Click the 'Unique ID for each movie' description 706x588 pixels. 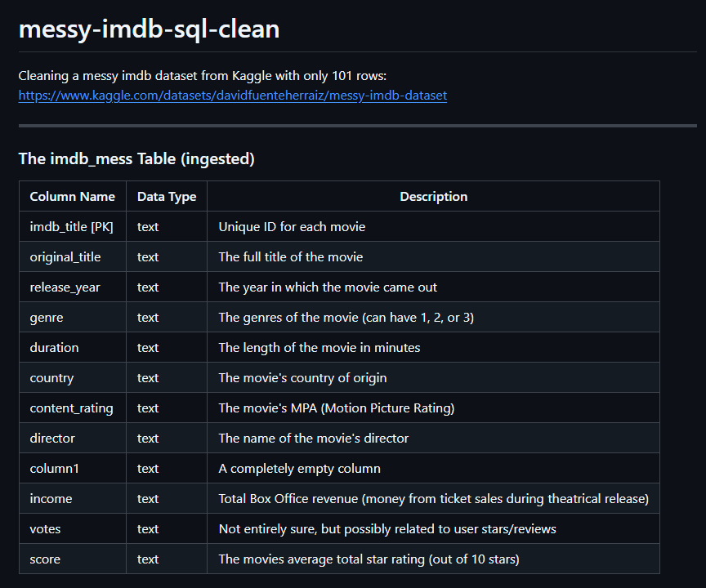tap(292, 227)
